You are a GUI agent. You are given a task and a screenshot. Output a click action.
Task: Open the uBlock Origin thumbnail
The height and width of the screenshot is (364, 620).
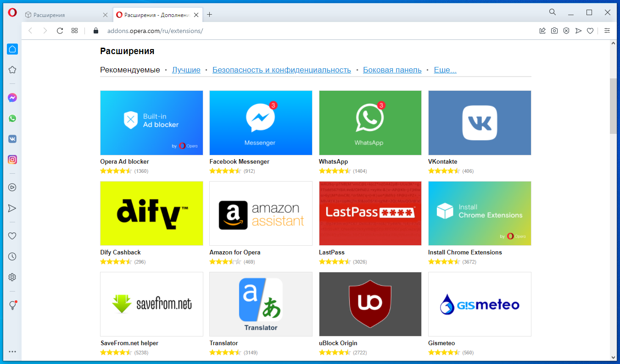pos(370,304)
